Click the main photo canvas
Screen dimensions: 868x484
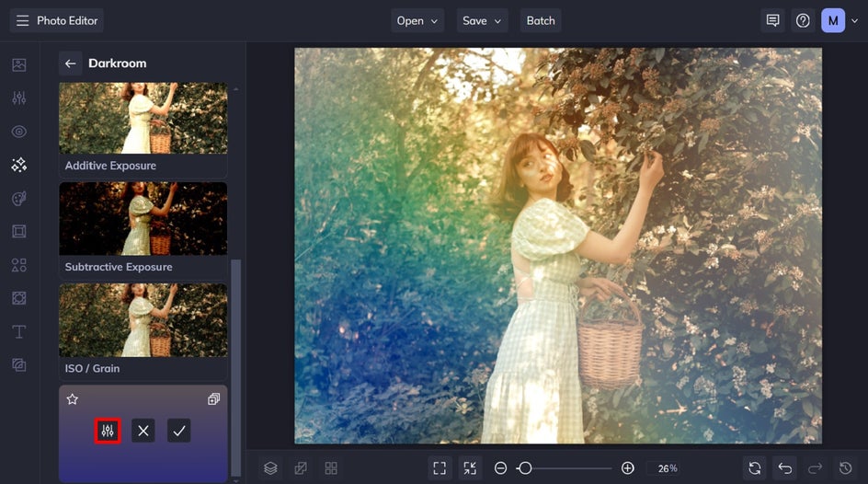tap(558, 246)
